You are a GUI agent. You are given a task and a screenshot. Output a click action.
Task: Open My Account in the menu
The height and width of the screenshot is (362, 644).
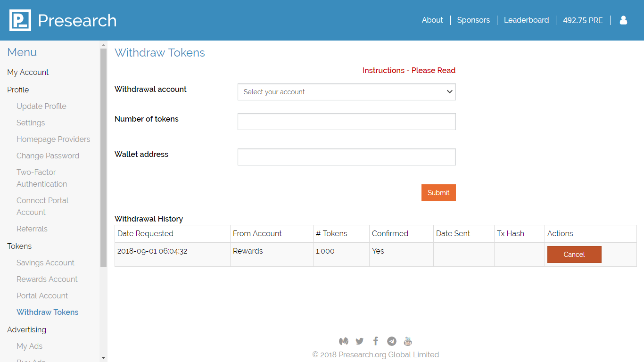28,72
